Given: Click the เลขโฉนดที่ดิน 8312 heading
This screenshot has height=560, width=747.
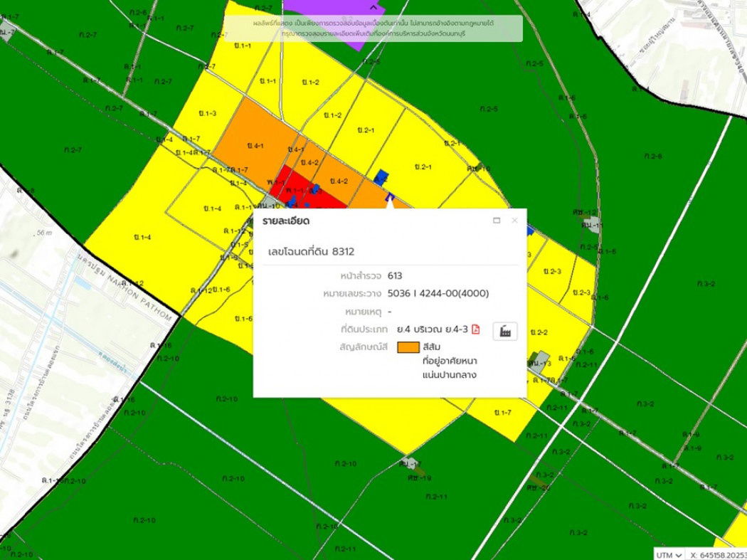Looking at the screenshot, I should 311,251.
